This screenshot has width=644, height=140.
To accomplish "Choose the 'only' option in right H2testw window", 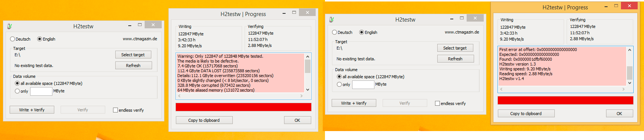I will click(x=344, y=85).
